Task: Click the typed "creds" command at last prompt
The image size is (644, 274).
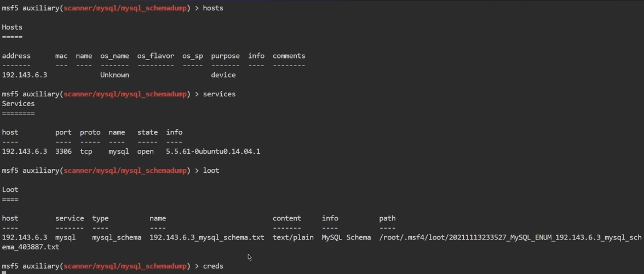Action: tap(213, 266)
